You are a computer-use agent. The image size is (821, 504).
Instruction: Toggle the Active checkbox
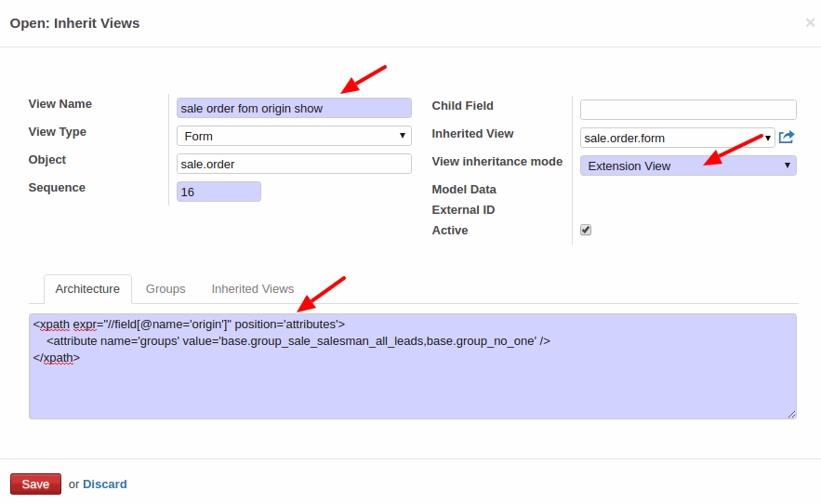tap(586, 230)
